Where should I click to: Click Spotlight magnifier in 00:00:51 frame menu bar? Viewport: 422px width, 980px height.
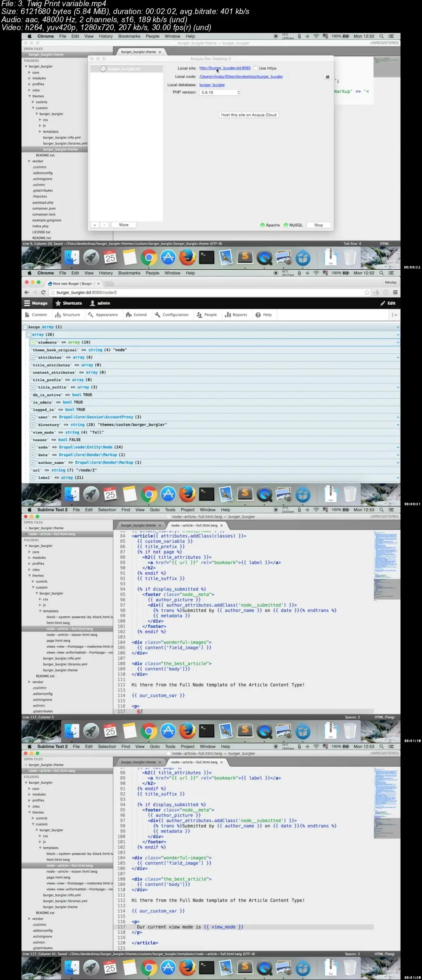point(382,273)
